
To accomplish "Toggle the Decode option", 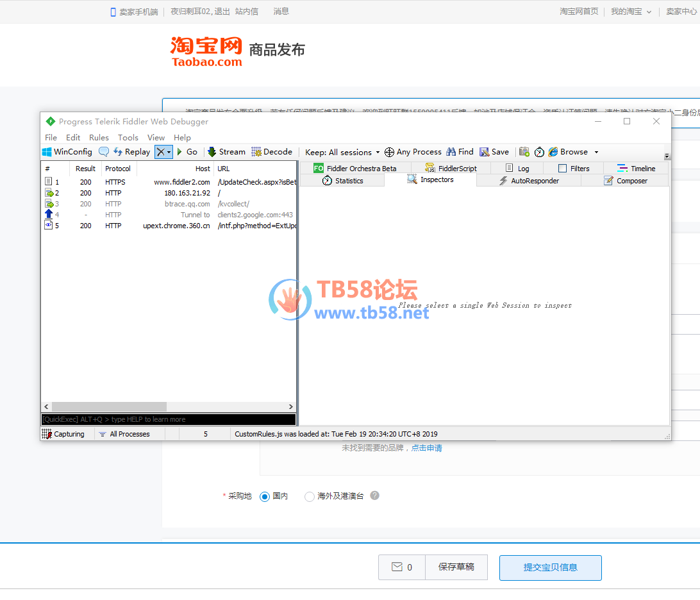I will 271,152.
